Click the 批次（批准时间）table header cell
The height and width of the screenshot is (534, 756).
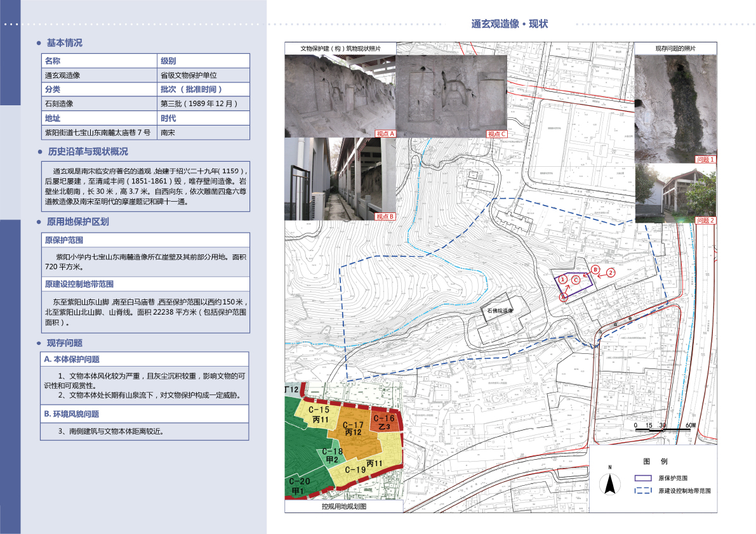(x=204, y=89)
